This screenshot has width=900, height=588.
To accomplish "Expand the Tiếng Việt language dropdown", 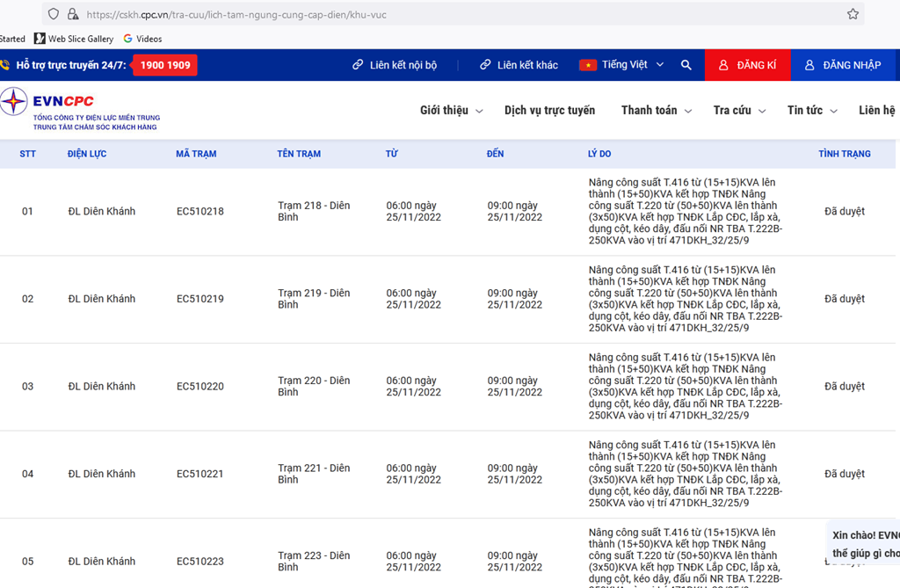I will [660, 65].
